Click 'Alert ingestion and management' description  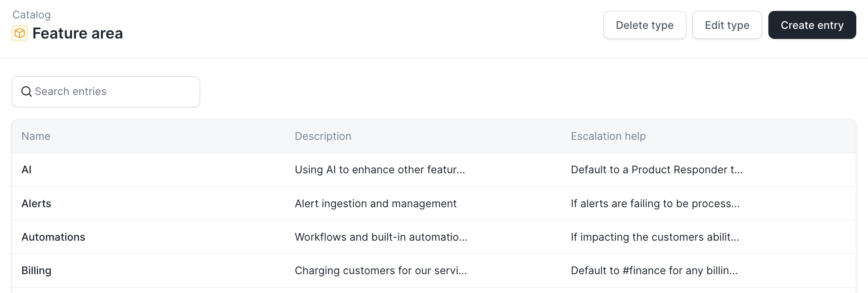tap(375, 203)
